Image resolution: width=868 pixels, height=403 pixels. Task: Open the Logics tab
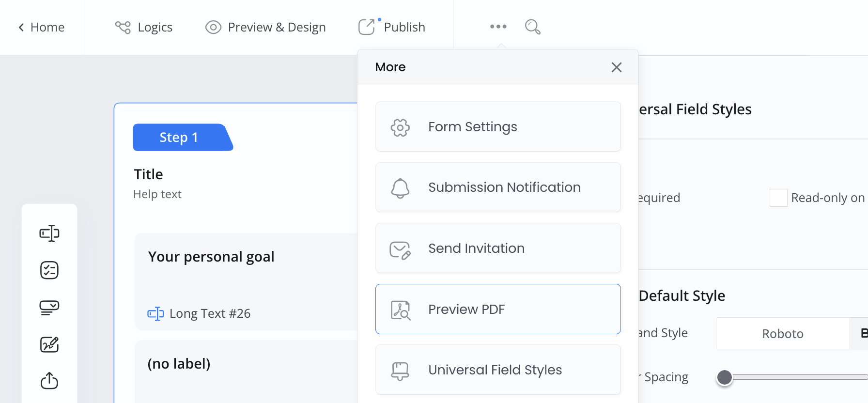pos(144,27)
